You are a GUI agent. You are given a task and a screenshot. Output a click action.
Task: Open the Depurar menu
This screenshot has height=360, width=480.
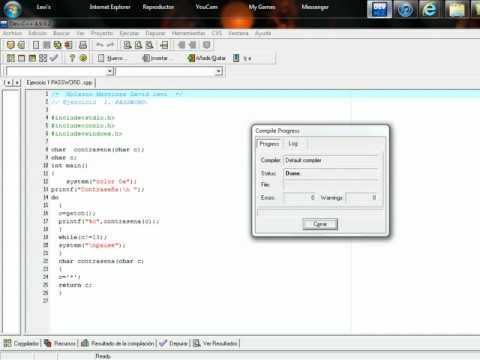tap(155, 33)
